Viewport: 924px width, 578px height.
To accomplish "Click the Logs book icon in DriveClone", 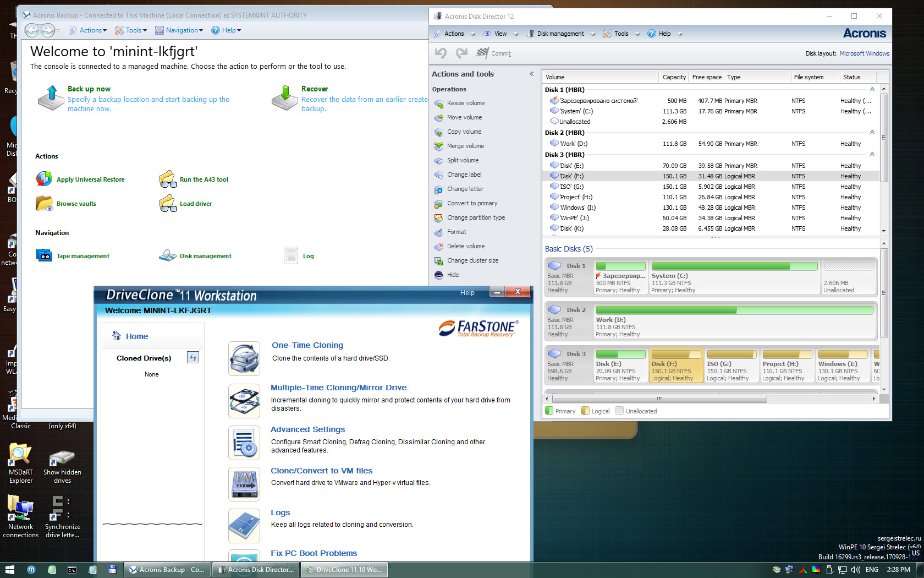I will 244,526.
